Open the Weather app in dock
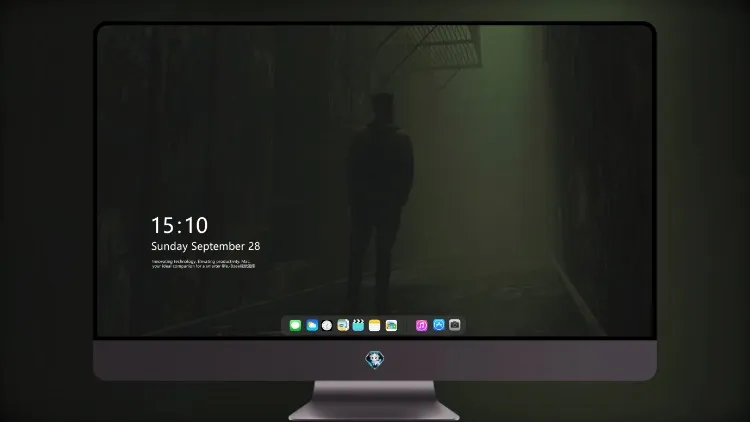 click(x=312, y=325)
